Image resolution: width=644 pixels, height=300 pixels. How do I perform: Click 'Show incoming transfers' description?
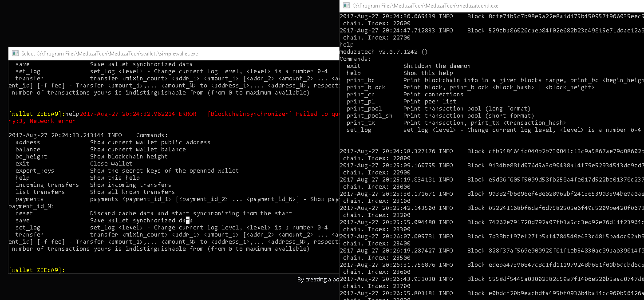(130, 185)
